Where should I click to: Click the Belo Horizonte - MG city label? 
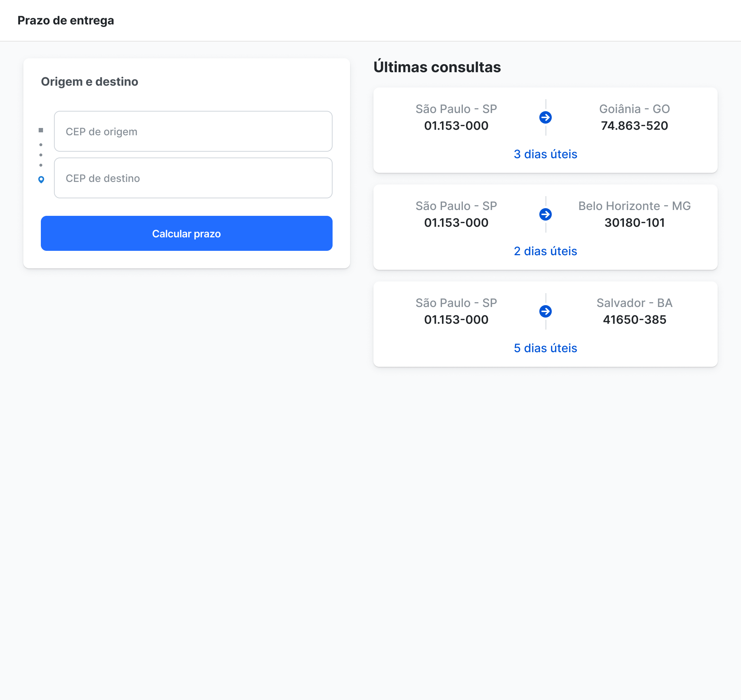[634, 206]
